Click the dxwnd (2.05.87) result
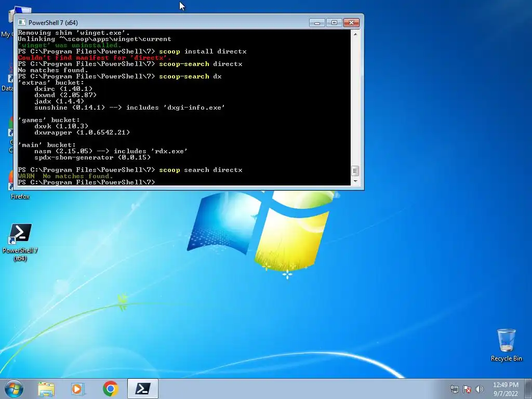The width and height of the screenshot is (532, 399). (x=65, y=95)
